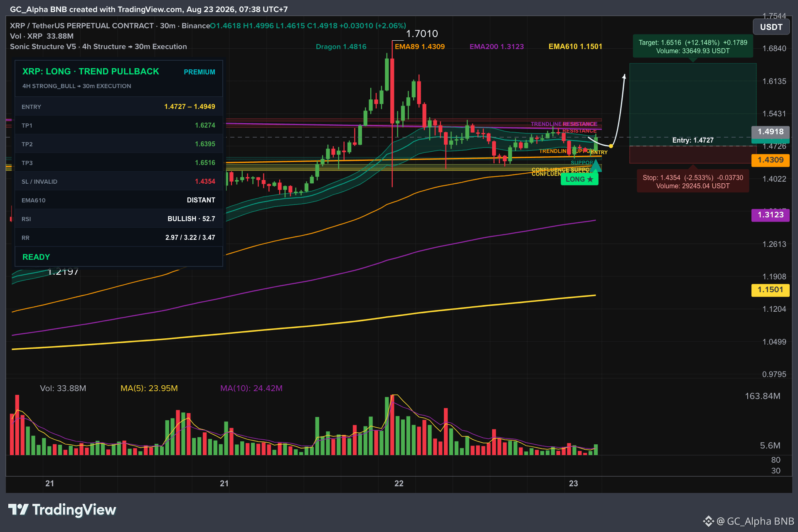Select the purple EMA200 price tag 1.3123
Viewport: 798px width, 532px height.
770,215
